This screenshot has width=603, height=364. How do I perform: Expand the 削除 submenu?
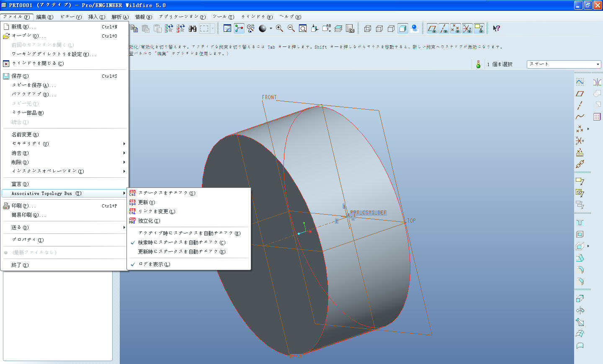[64, 162]
